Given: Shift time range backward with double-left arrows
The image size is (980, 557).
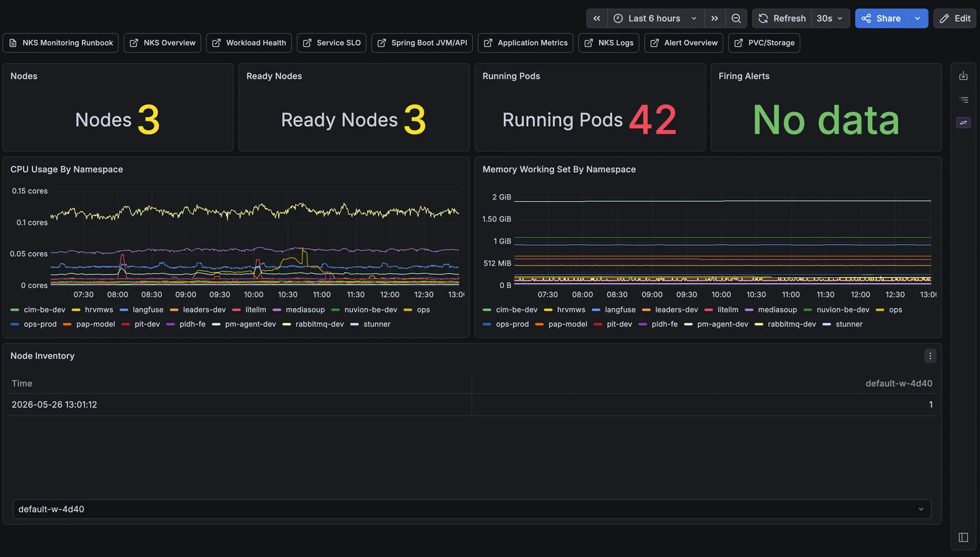Looking at the screenshot, I should click(x=597, y=18).
